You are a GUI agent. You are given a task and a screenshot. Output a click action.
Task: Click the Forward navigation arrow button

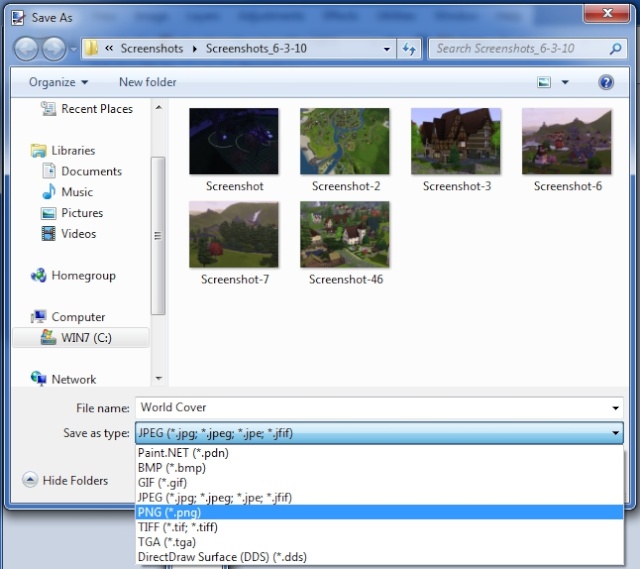click(53, 49)
